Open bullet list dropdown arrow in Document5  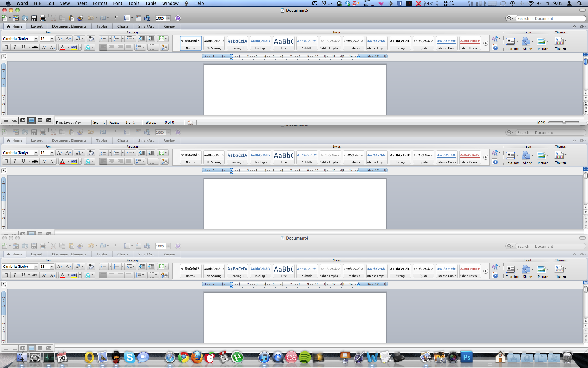point(110,39)
